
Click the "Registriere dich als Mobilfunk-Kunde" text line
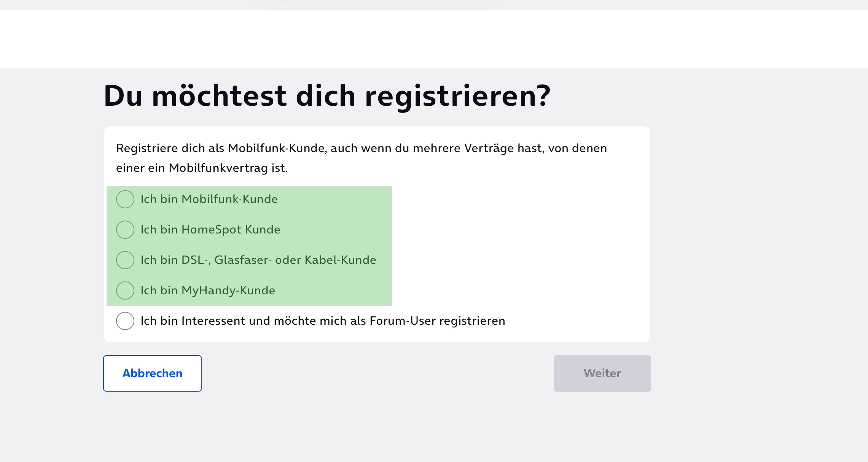(361, 148)
